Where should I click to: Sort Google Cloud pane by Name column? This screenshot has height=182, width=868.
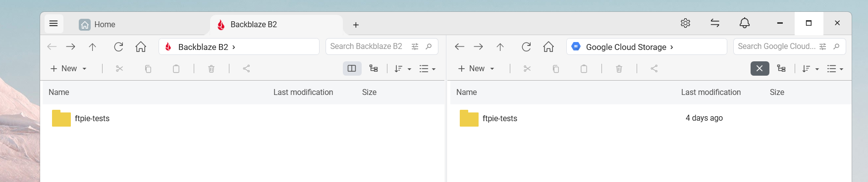click(x=467, y=92)
